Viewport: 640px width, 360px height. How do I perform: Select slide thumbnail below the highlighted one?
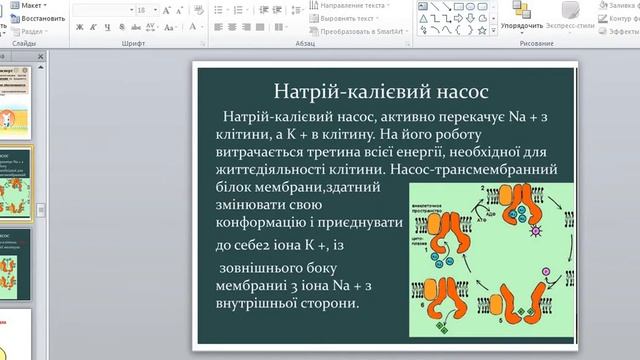tap(15, 264)
